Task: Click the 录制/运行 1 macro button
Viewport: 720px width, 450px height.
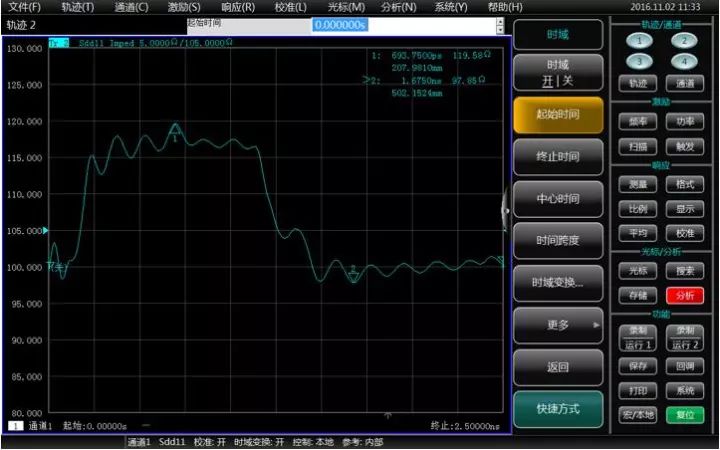Action: click(638, 338)
